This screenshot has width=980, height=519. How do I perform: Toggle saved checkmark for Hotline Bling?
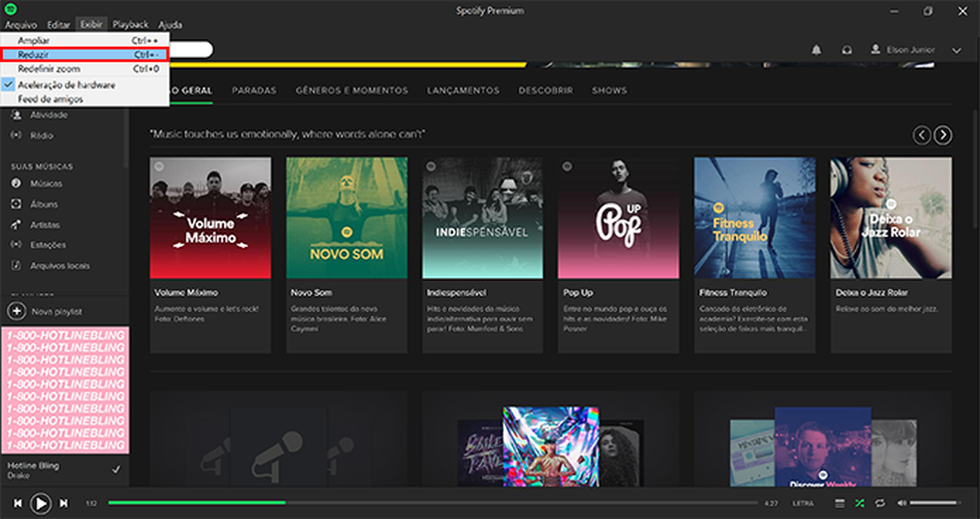(117, 469)
